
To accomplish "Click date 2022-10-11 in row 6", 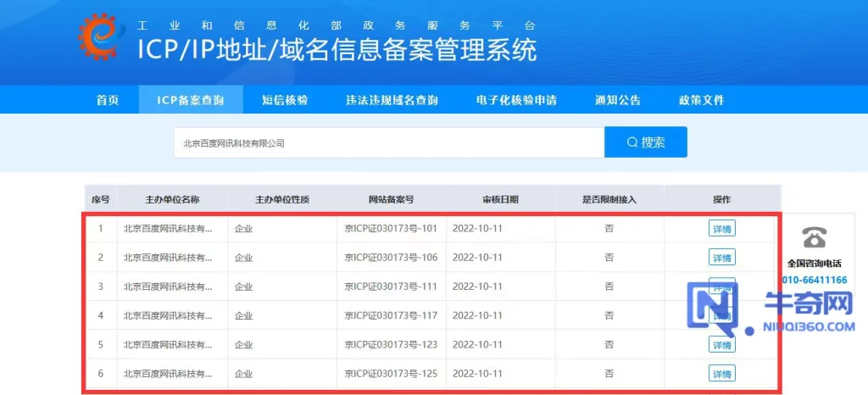I will (x=477, y=374).
